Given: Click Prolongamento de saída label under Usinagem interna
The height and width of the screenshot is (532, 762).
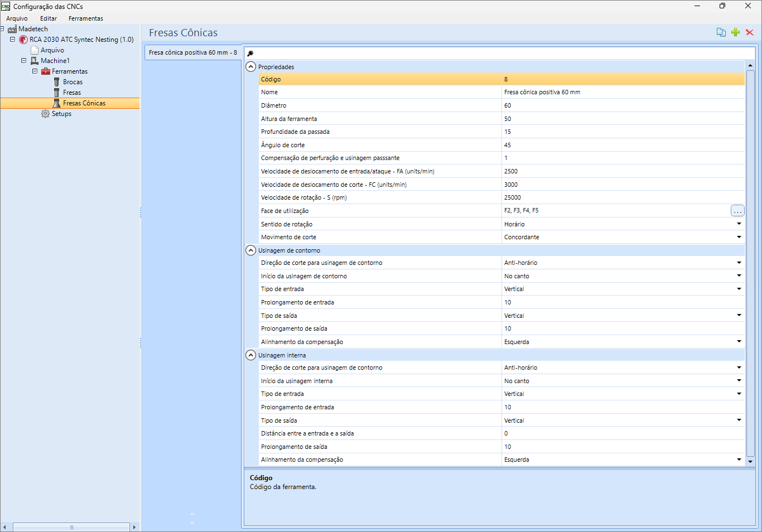Looking at the screenshot, I should (294, 447).
